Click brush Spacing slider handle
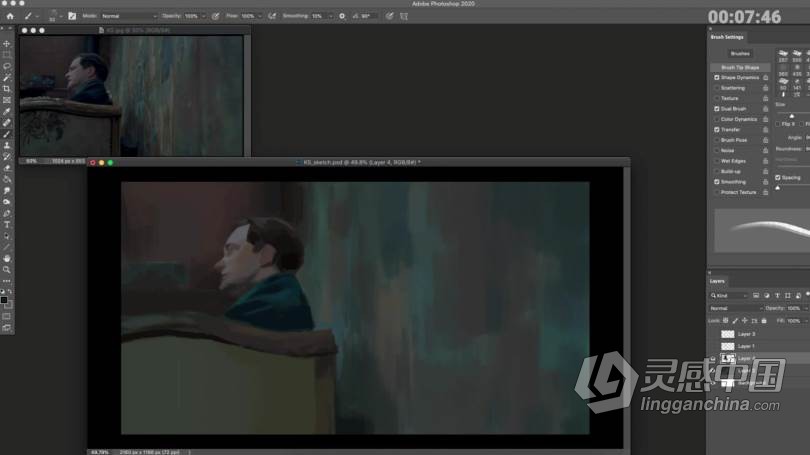 click(777, 188)
